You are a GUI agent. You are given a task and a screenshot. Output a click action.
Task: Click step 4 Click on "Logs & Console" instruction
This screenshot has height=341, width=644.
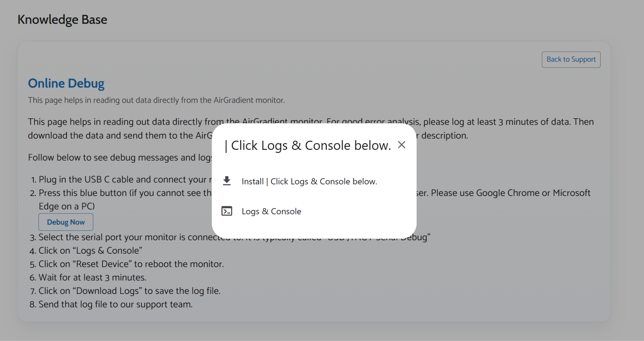click(90, 251)
